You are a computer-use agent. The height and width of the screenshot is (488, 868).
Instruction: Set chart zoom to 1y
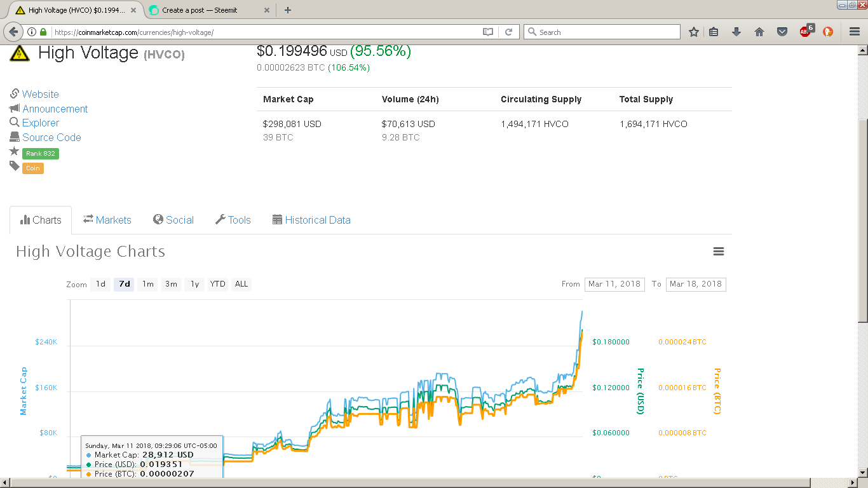click(195, 284)
